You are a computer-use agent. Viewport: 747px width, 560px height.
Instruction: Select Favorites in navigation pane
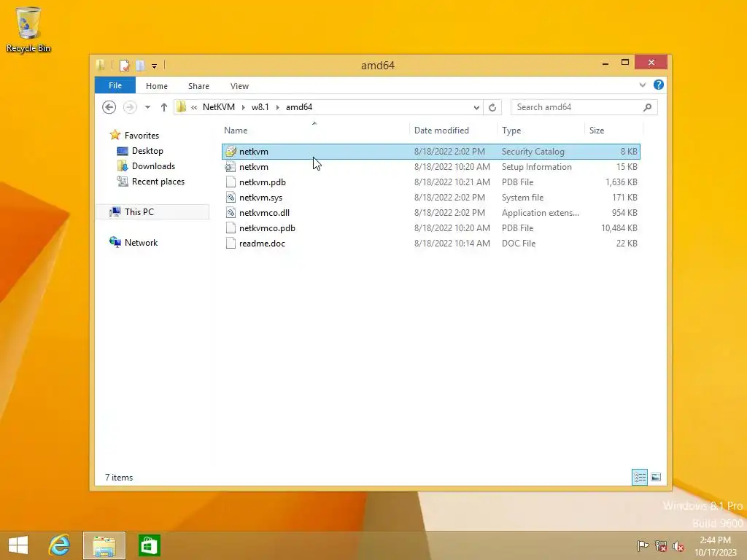click(142, 135)
